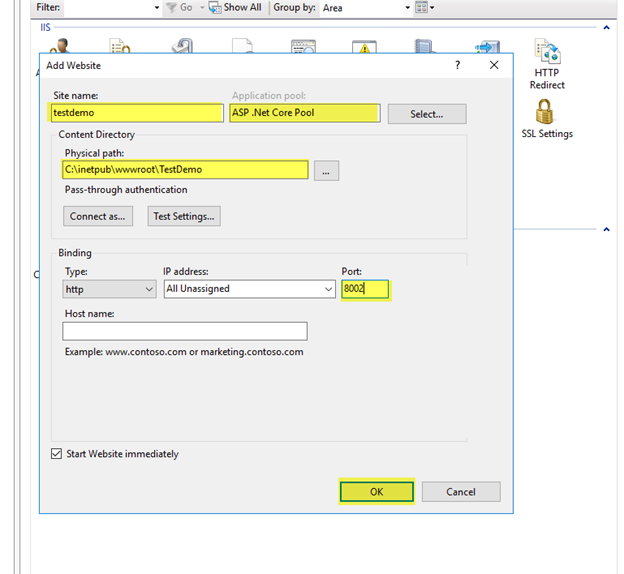
Task: Open the Filter dropdown arrow
Action: coord(157,7)
